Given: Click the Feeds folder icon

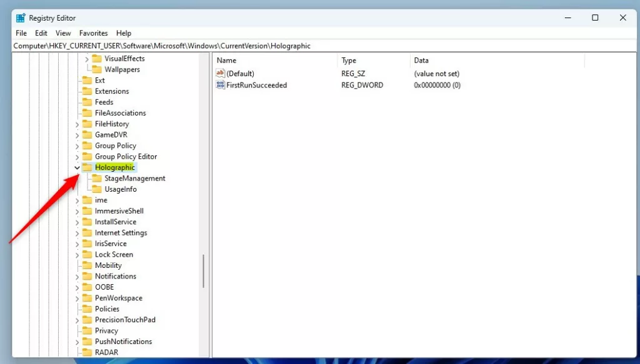Looking at the screenshot, I should coord(87,102).
